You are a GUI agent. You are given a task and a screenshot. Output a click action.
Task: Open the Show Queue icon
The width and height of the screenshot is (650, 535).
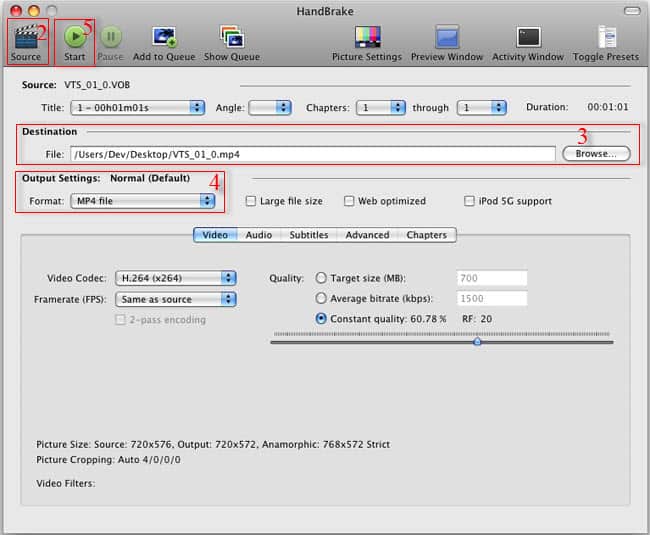[x=232, y=37]
